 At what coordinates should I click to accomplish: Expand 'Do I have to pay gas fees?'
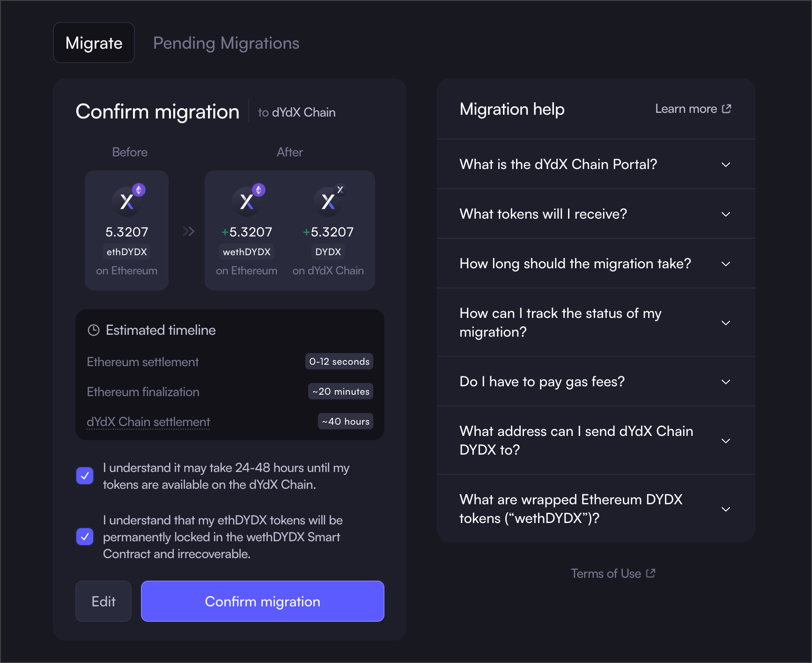pos(725,382)
